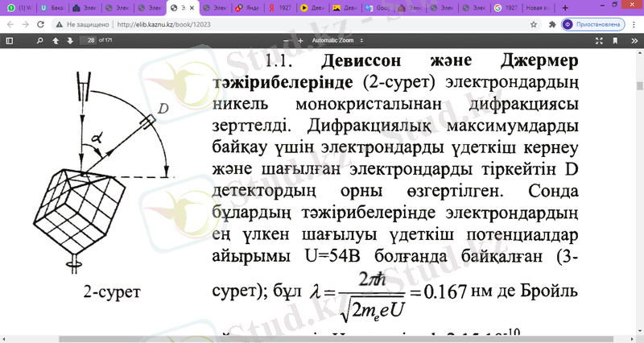Open a new browser tab
Viewport: 644px width, 343px height.
565,7
